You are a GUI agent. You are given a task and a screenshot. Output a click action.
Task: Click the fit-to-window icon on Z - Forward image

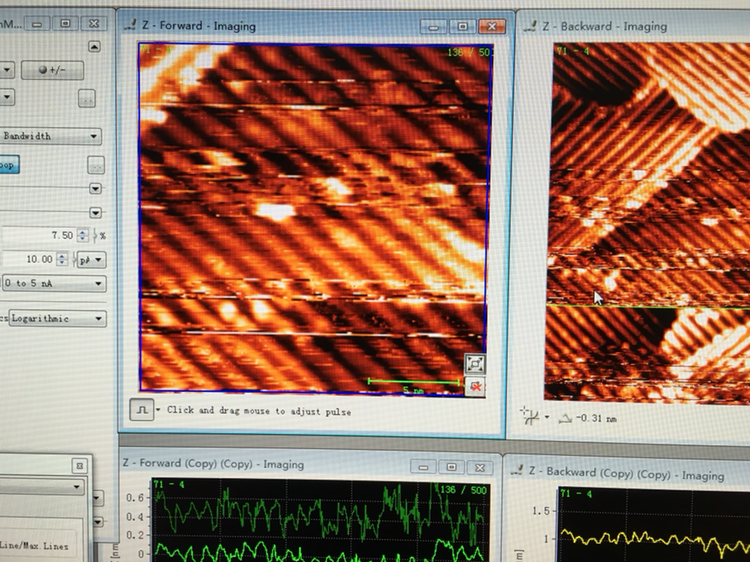tap(474, 364)
